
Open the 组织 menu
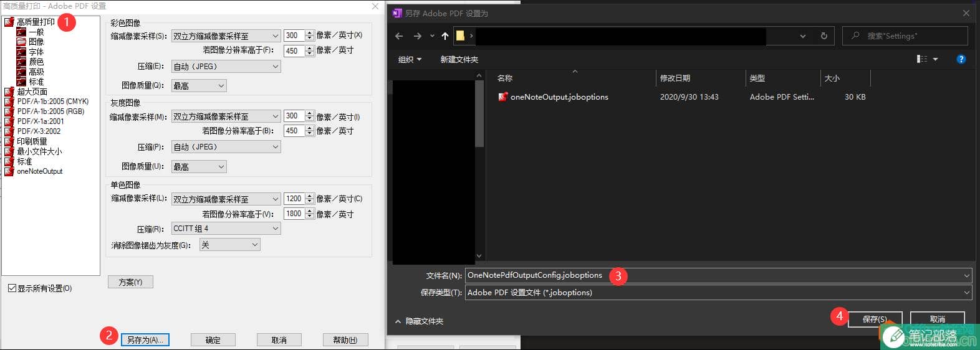coord(410,60)
